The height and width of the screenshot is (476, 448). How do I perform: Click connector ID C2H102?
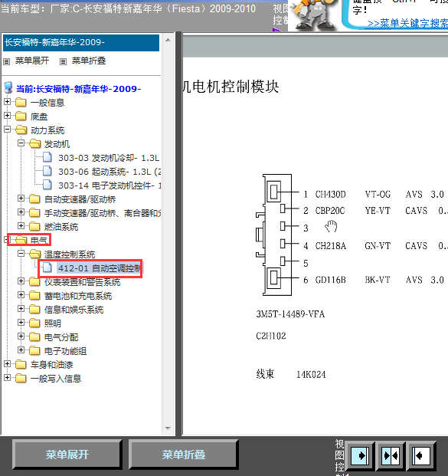pyautogui.click(x=271, y=336)
